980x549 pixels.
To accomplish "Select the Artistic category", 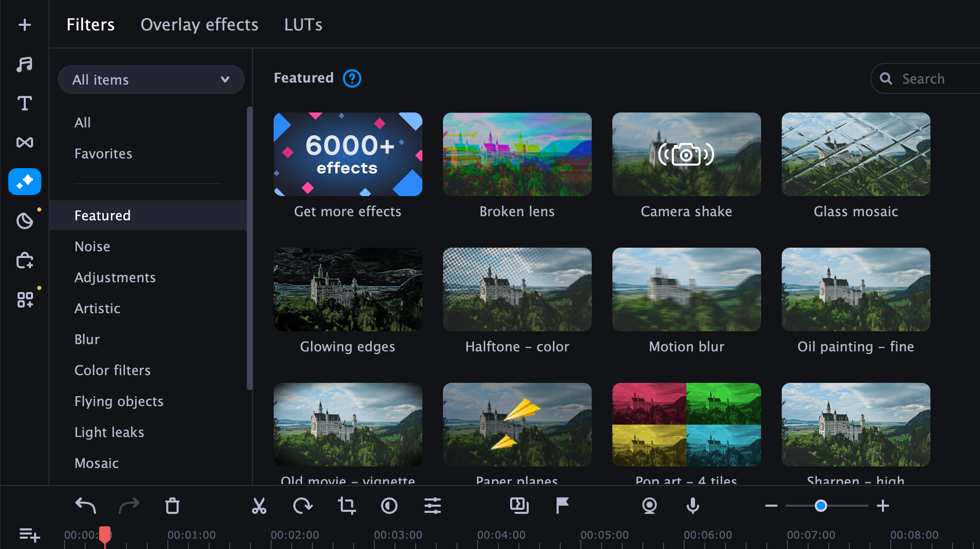I will (x=97, y=309).
